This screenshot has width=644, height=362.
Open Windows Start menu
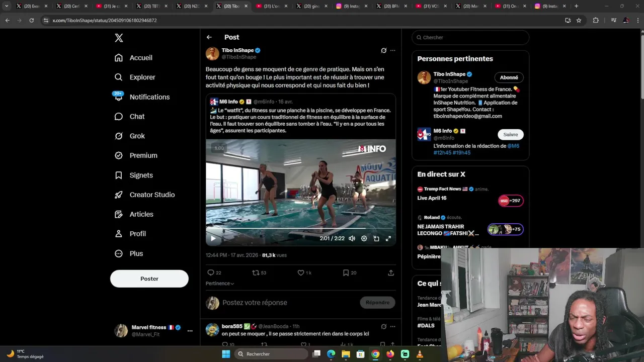pos(226,354)
